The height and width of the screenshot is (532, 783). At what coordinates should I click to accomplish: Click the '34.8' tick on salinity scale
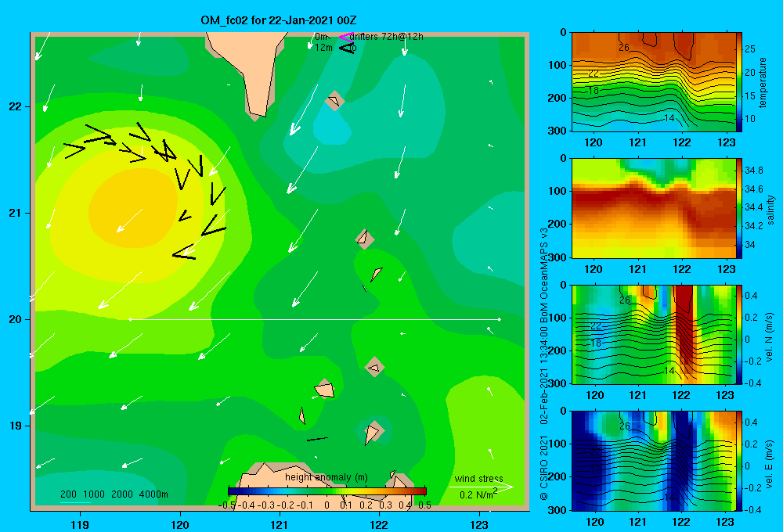753,171
